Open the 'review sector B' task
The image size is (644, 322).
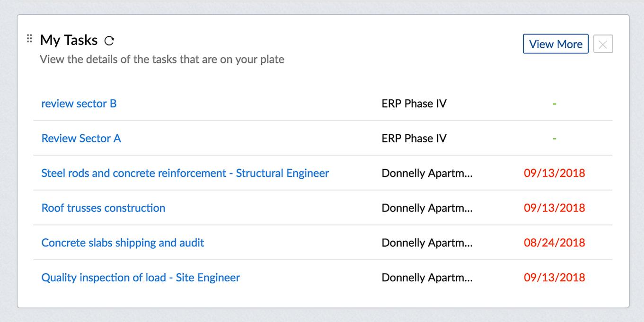[79, 104]
